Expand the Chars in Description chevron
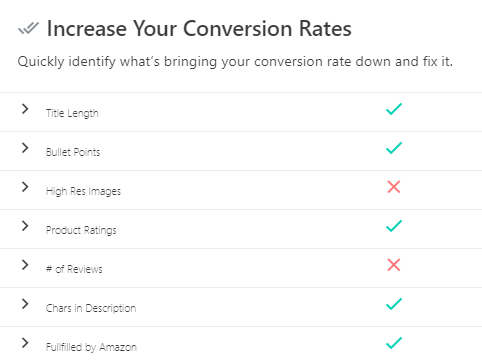 tap(25, 304)
